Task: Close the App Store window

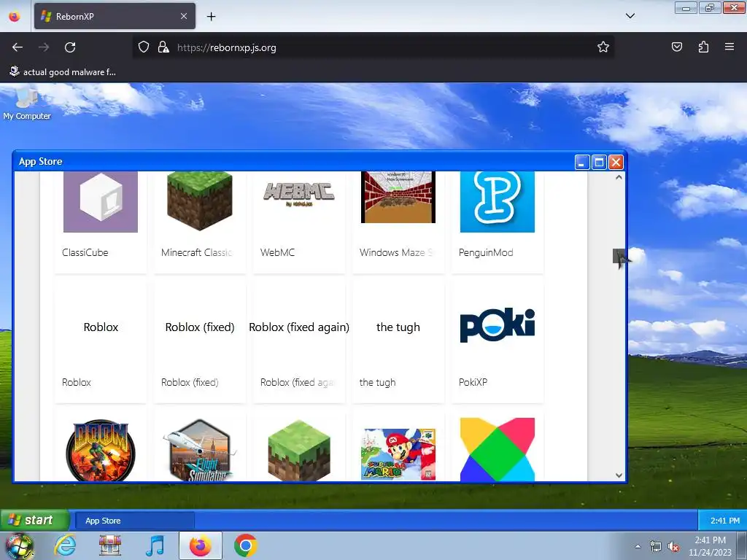Action: coord(616,163)
